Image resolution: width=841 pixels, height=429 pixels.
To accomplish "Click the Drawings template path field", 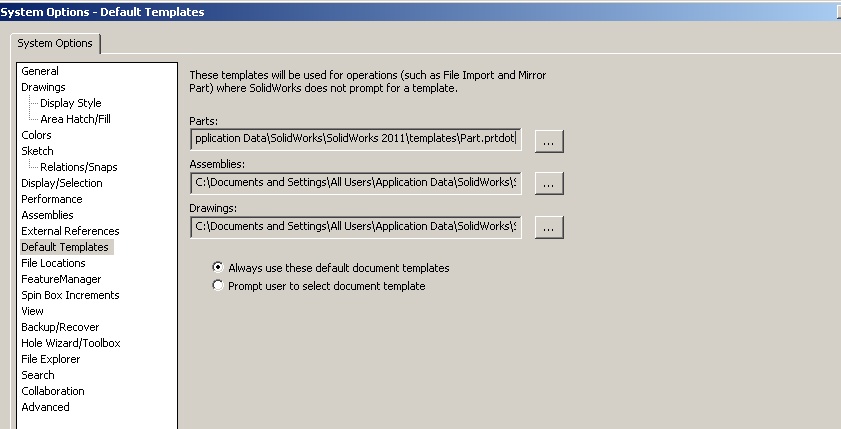I will pyautogui.click(x=356, y=227).
